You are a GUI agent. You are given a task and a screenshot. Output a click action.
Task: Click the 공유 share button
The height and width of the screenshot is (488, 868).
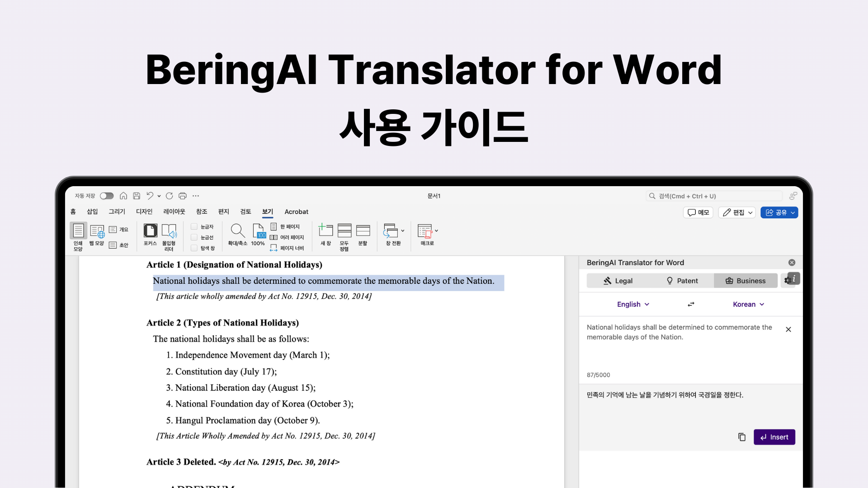point(779,212)
